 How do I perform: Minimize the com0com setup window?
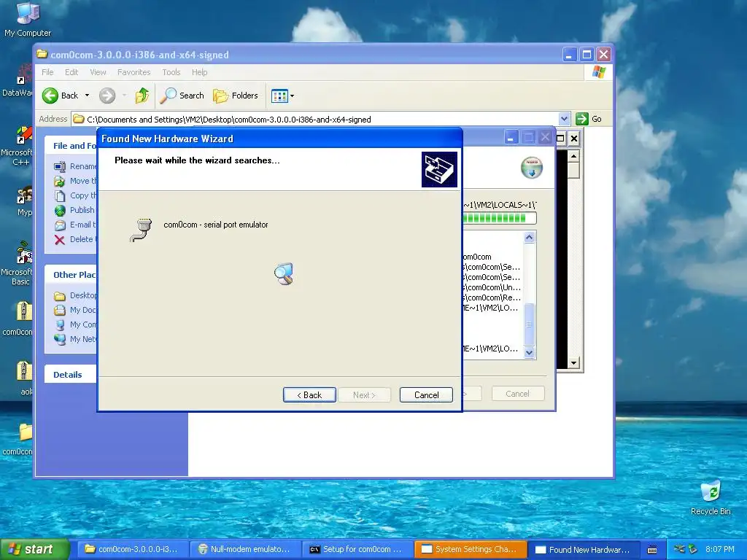pos(510,138)
